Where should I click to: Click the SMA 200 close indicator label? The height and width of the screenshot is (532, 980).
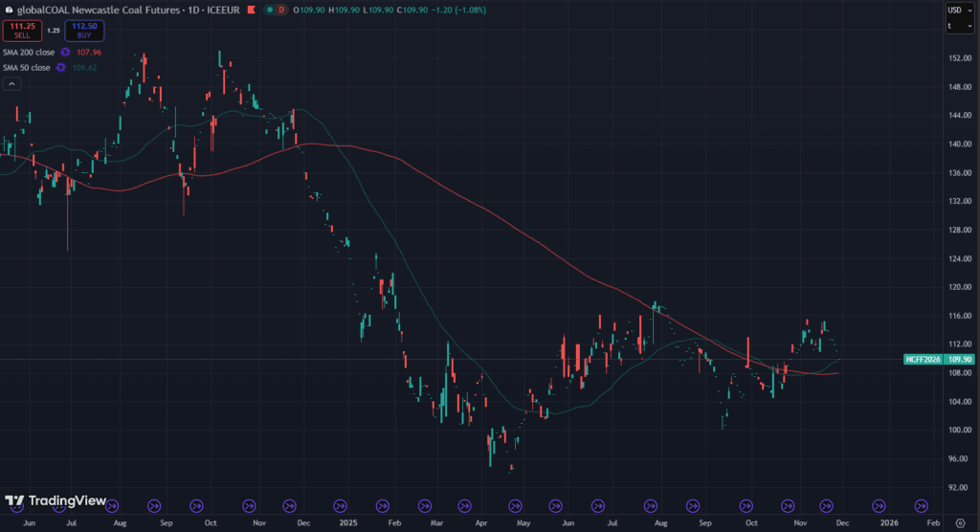[x=29, y=52]
